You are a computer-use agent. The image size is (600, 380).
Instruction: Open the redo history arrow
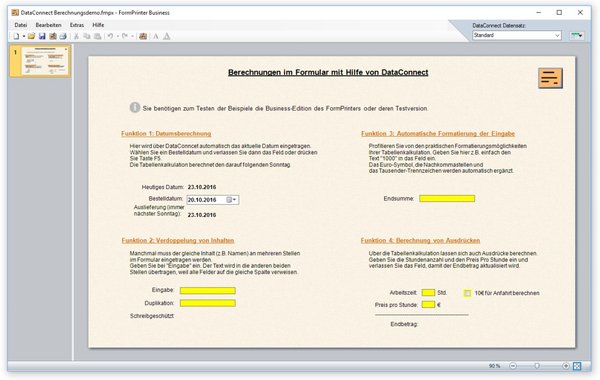coord(132,36)
